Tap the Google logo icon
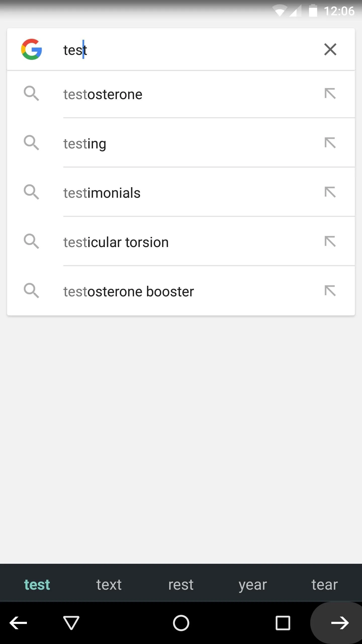Image resolution: width=362 pixels, height=644 pixels. (x=31, y=49)
